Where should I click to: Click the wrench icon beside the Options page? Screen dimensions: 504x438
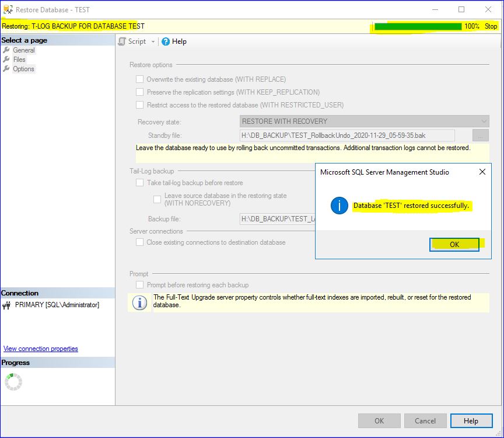[x=6, y=69]
